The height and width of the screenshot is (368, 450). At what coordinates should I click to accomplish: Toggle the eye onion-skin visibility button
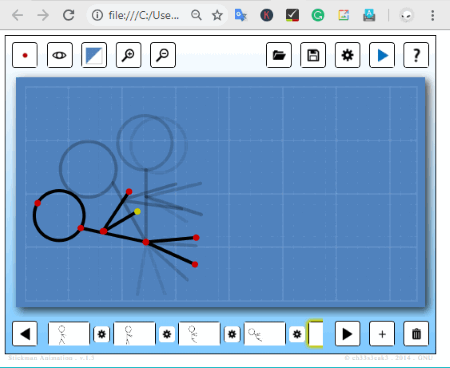click(60, 55)
